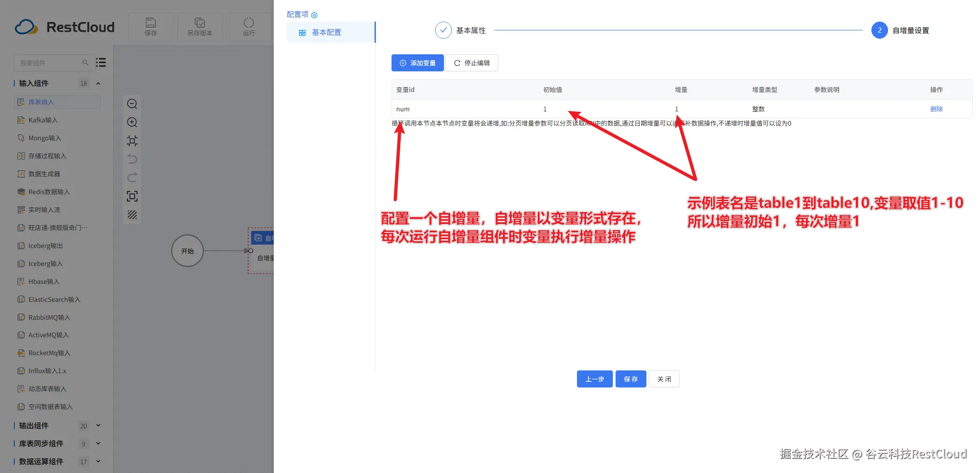
Task: Go to the 基本属性 step
Action: [x=461, y=30]
